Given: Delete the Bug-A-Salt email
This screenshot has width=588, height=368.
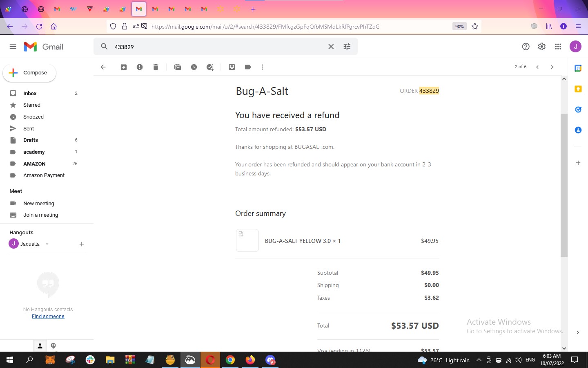Looking at the screenshot, I should click(156, 67).
